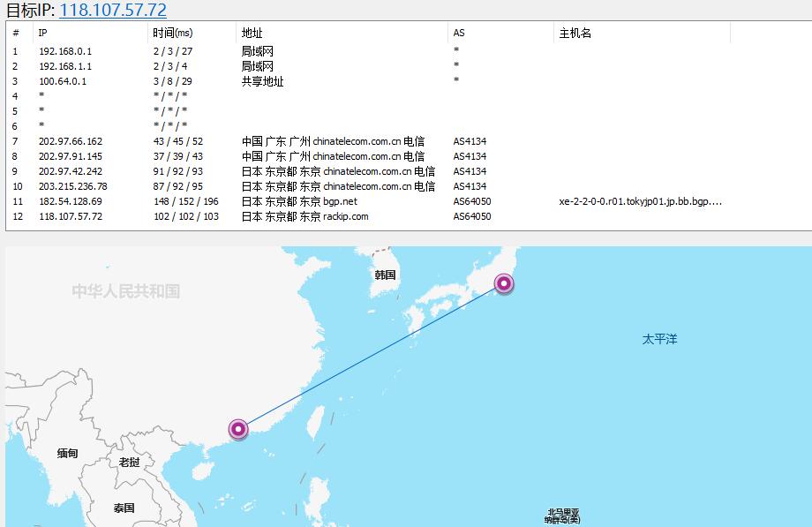Screen dimensions: 812x527
Task: Click the 中华人民共和国 map label
Action: (x=126, y=291)
